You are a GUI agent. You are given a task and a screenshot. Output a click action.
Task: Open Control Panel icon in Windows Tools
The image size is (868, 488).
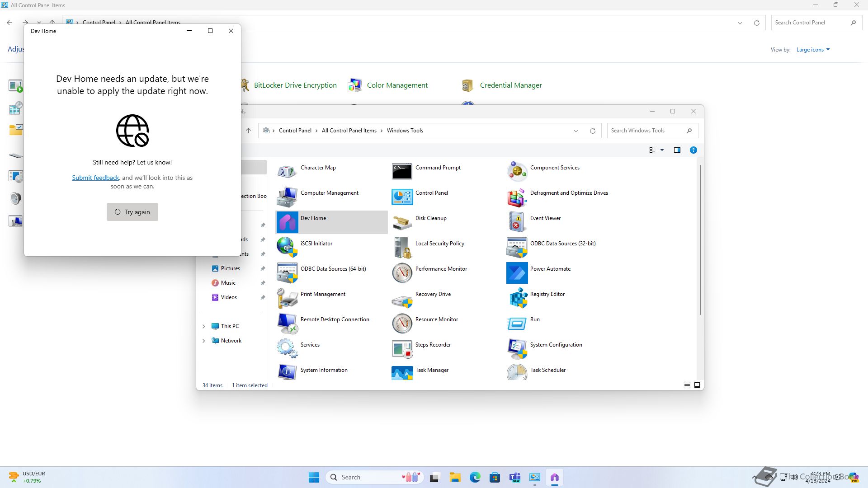pyautogui.click(x=402, y=197)
